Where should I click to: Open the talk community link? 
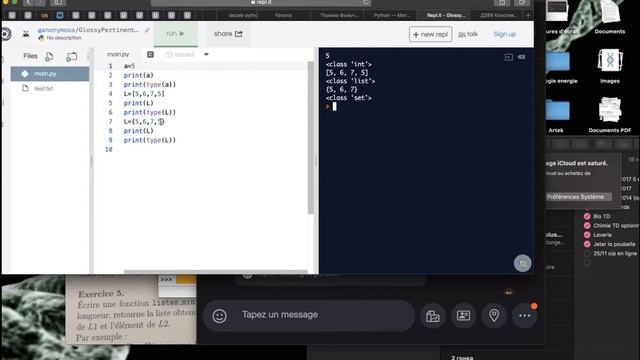468,34
